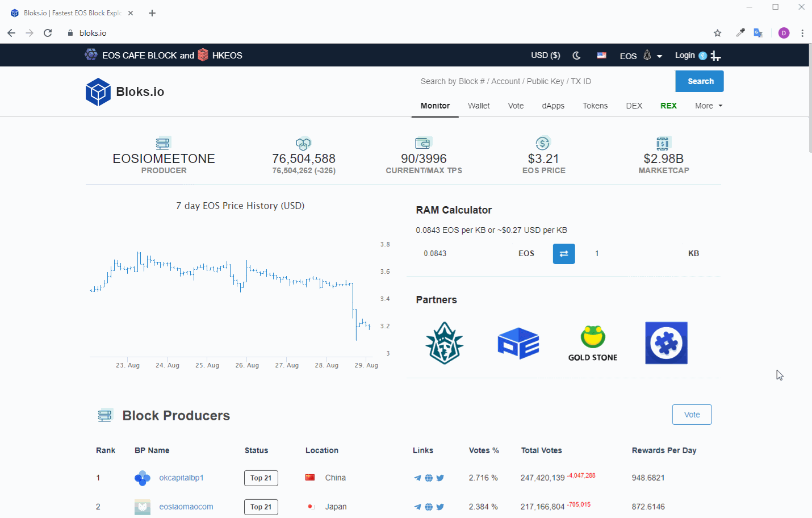Open okcapitalbp1 Twitter icon
This screenshot has height=518, width=812.
pos(440,478)
